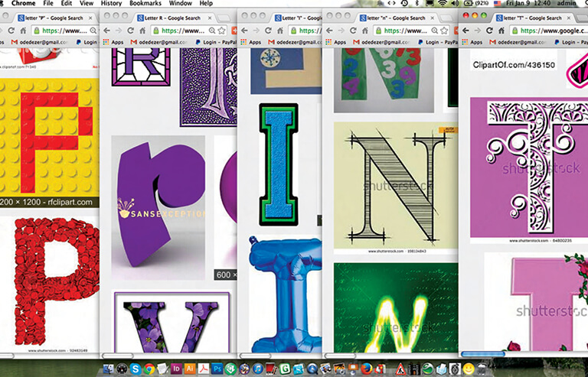Open Skype from the dock

coord(135,369)
